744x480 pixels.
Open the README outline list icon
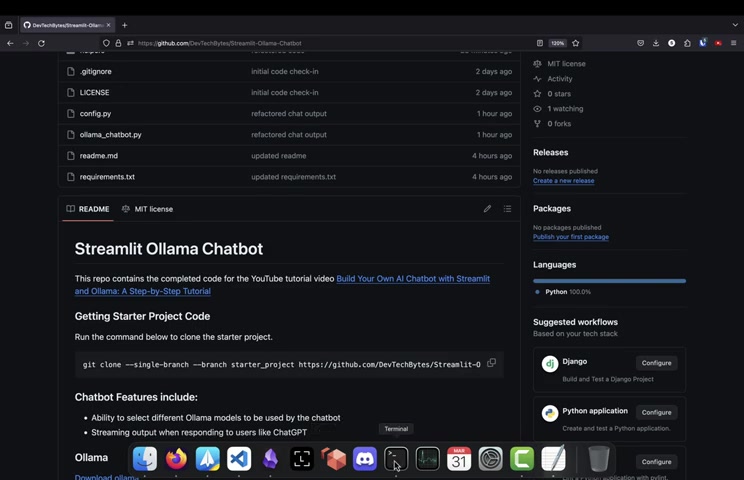coord(507,209)
